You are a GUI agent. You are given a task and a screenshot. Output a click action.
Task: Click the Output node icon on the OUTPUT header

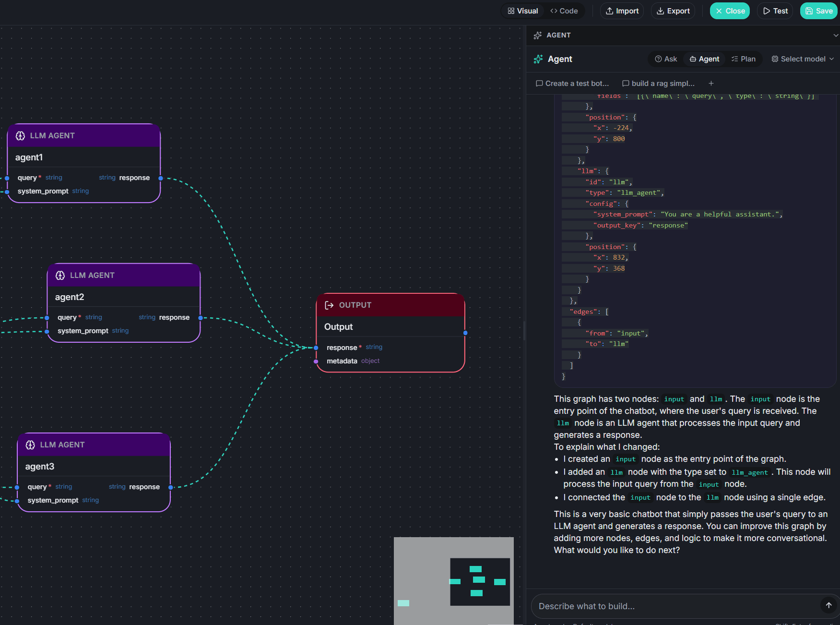329,305
